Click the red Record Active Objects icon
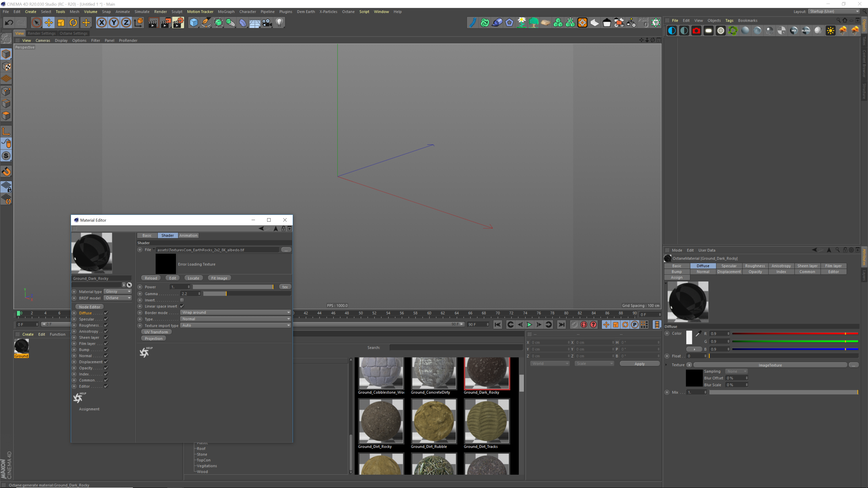Viewport: 868px width, 488px height. 584,325
